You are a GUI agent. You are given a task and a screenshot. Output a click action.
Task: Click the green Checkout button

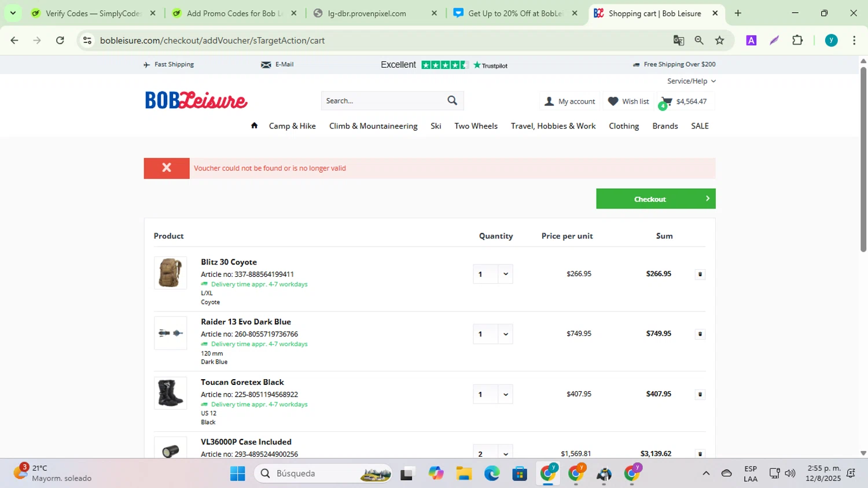point(656,199)
